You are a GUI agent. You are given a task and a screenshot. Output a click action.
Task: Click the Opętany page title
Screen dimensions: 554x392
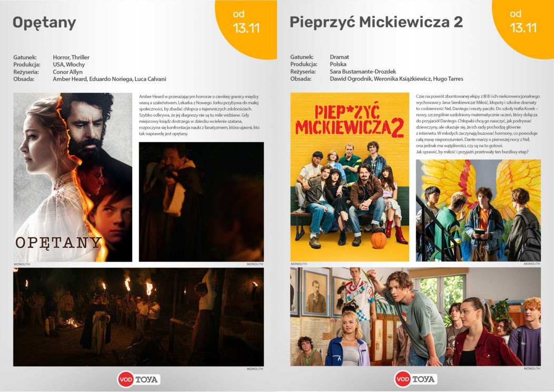[x=44, y=23]
